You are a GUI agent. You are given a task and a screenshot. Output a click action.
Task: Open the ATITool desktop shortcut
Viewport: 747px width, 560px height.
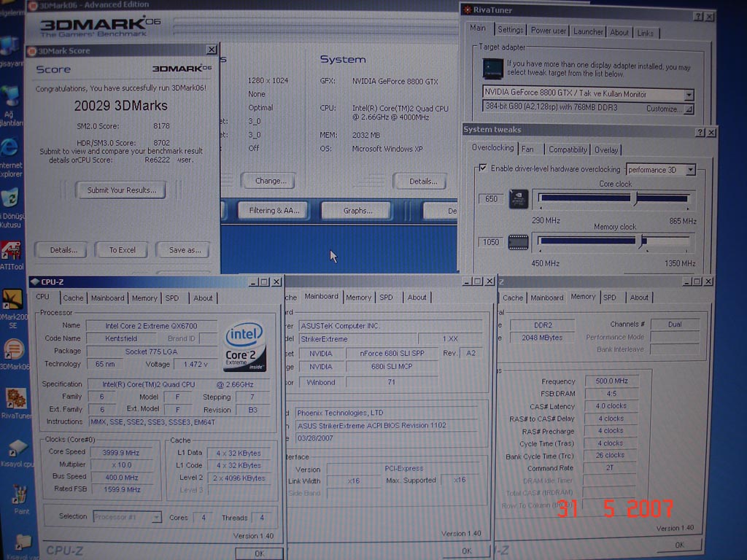click(10, 252)
